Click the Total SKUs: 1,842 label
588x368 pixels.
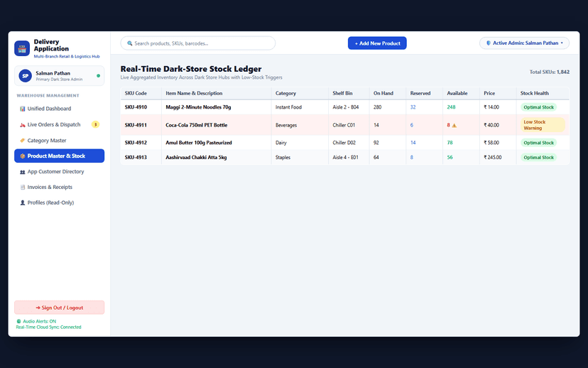coord(550,72)
